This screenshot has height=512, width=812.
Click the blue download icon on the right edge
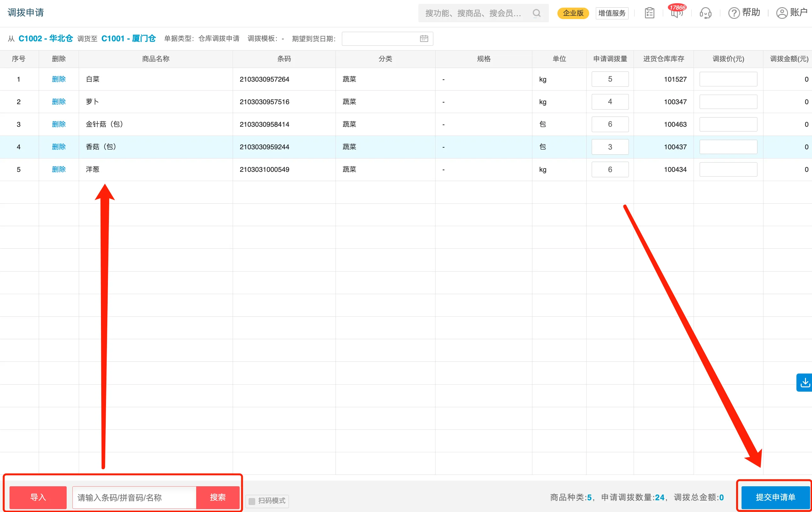(x=805, y=382)
